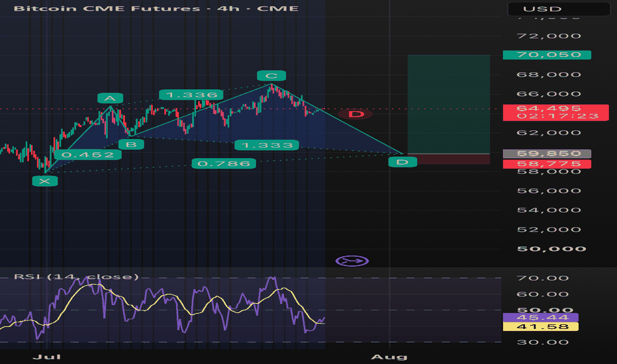Click the 1.333 ratio label
Screen dimensions: 617x364
pos(267,145)
